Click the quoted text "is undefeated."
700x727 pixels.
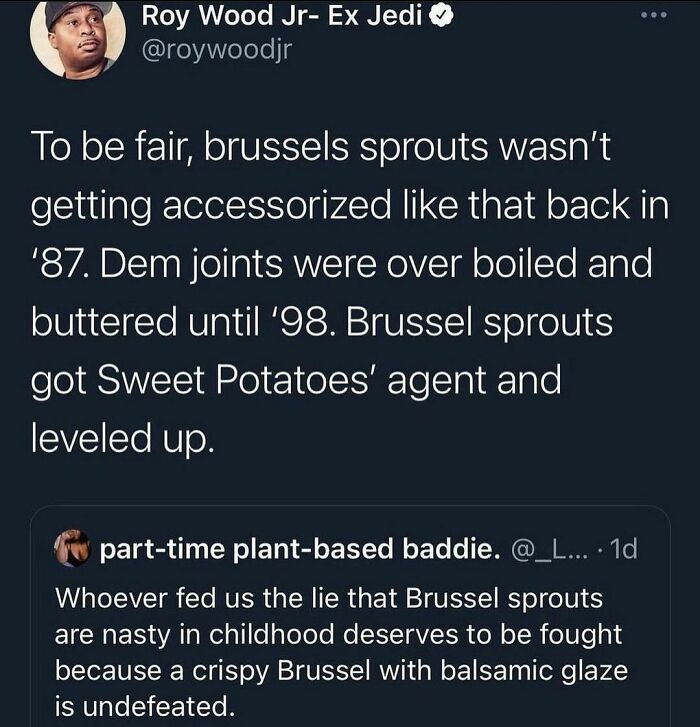pyautogui.click(x=144, y=705)
